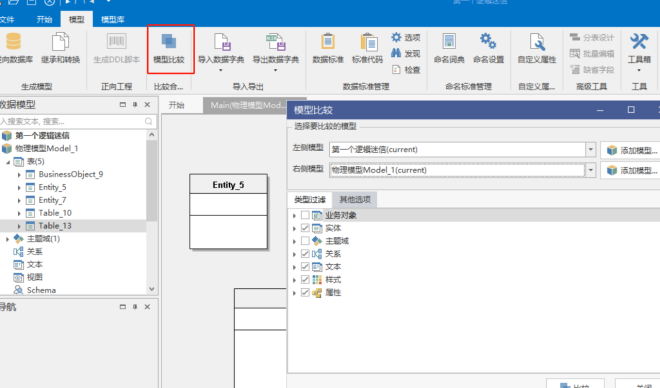
Task: Switch to the 开始 ribbon tab
Action: point(44,19)
